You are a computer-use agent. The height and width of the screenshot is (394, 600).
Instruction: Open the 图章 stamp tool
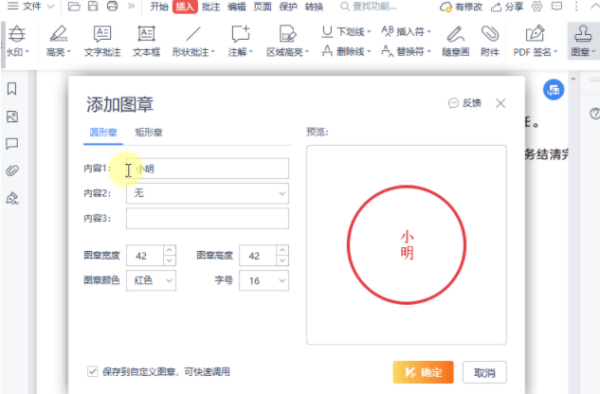pyautogui.click(x=583, y=41)
